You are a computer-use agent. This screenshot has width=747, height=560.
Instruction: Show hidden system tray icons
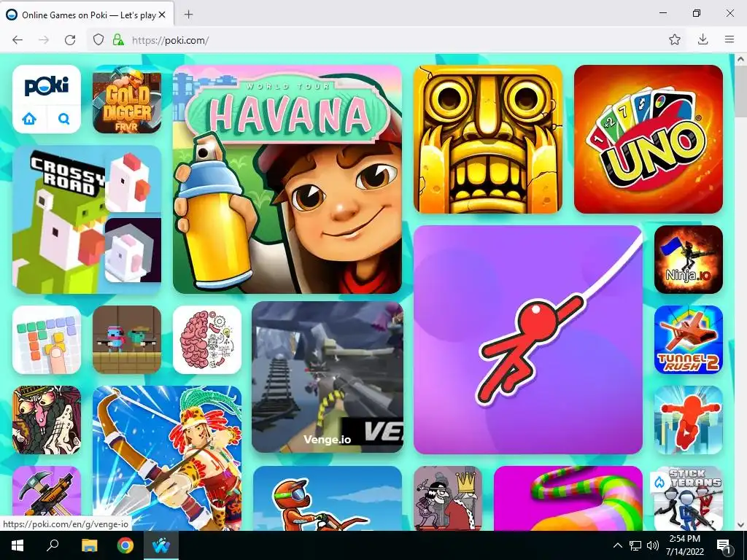tap(617, 545)
